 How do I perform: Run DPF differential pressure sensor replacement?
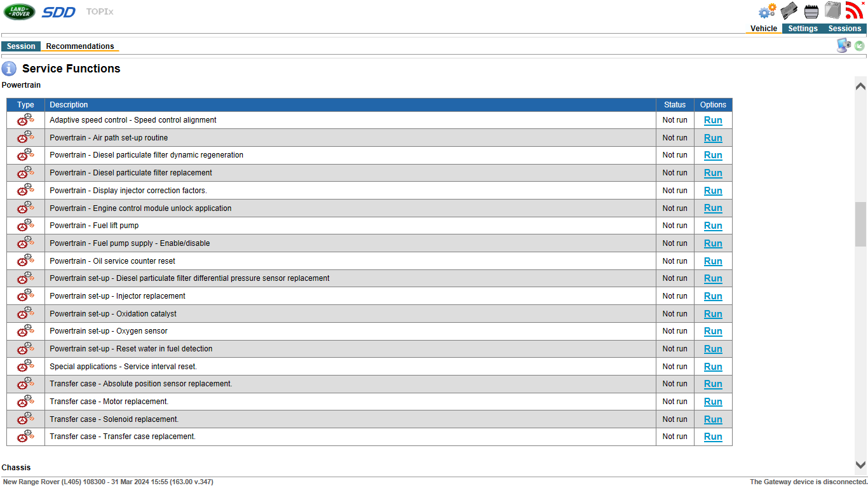pyautogui.click(x=713, y=278)
